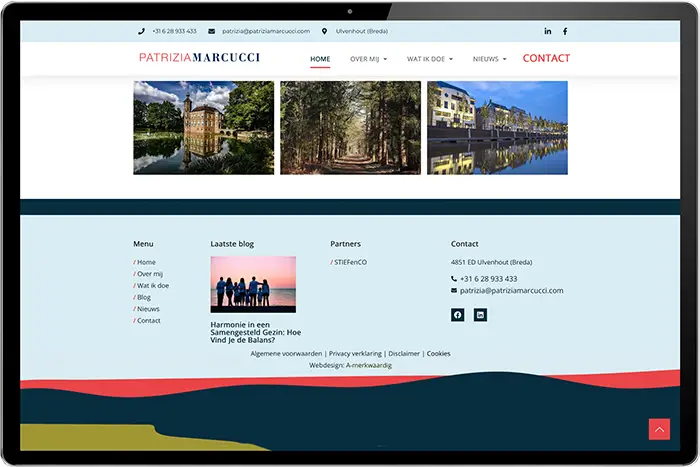This screenshot has width=700, height=467.
Task: Click the top bar email address
Action: tap(266, 31)
